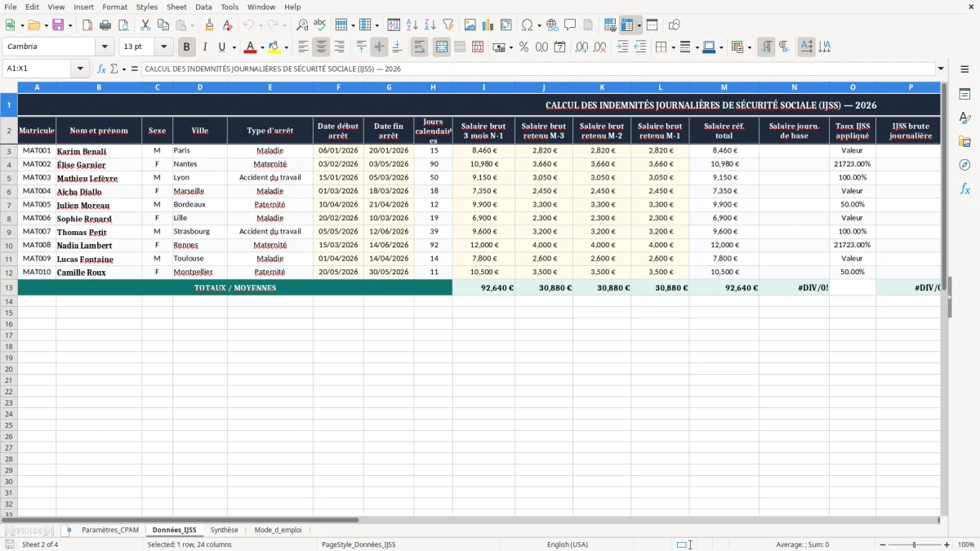The height and width of the screenshot is (551, 980).
Task: Click the Copy icon
Action: pos(163,25)
